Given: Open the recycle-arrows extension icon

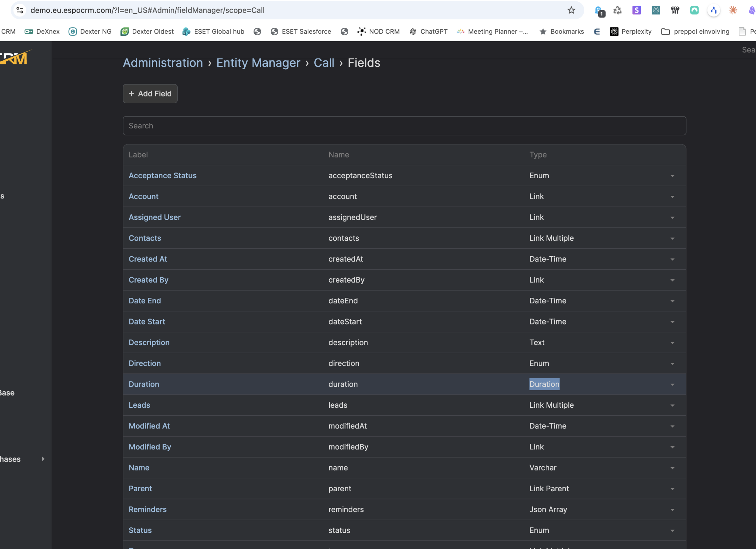Looking at the screenshot, I should (617, 10).
